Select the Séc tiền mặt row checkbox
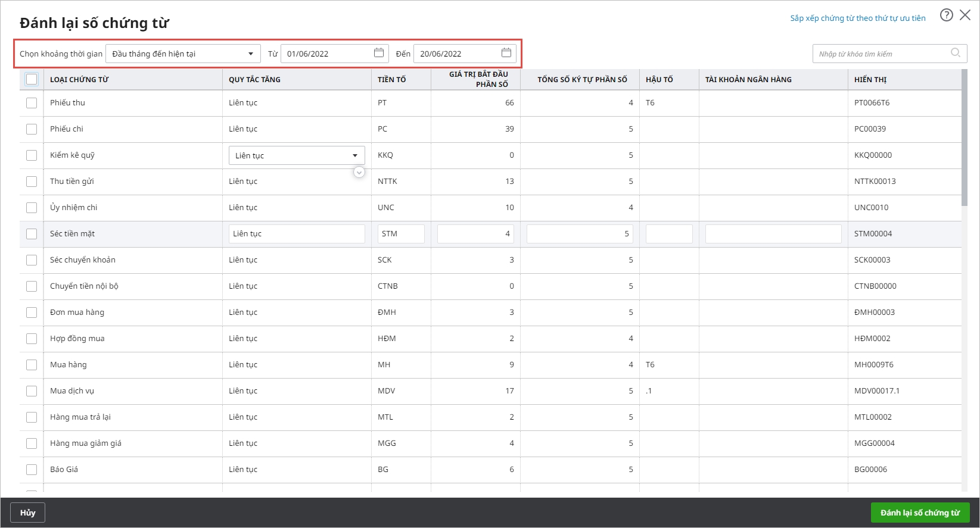Viewport: 980px width, 528px height. (32, 234)
